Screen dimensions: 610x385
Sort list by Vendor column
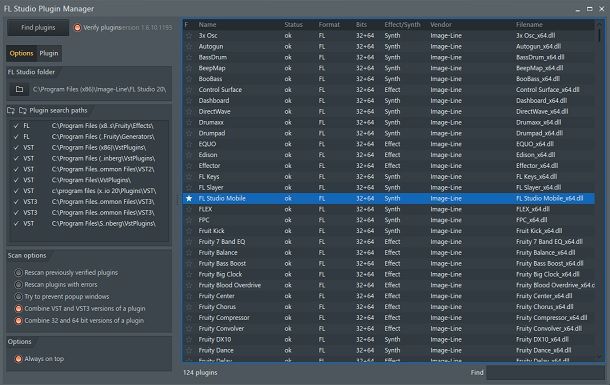[x=441, y=24]
